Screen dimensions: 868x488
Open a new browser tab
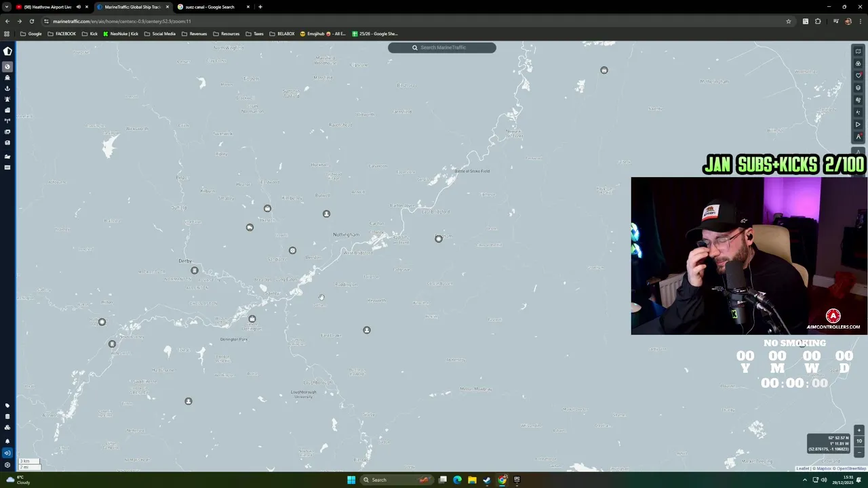260,7
